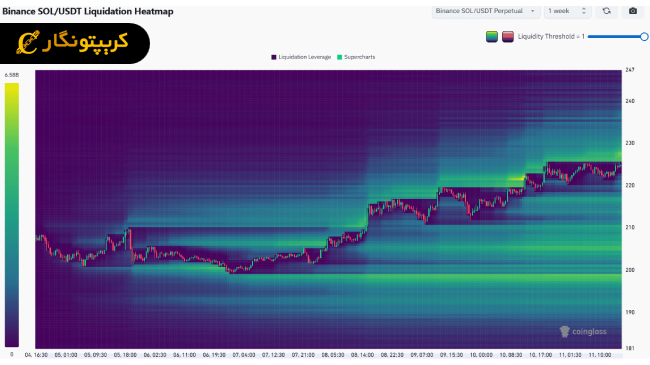The image size is (650, 365).
Task: Click the 190 price axis label
Action: (630, 312)
